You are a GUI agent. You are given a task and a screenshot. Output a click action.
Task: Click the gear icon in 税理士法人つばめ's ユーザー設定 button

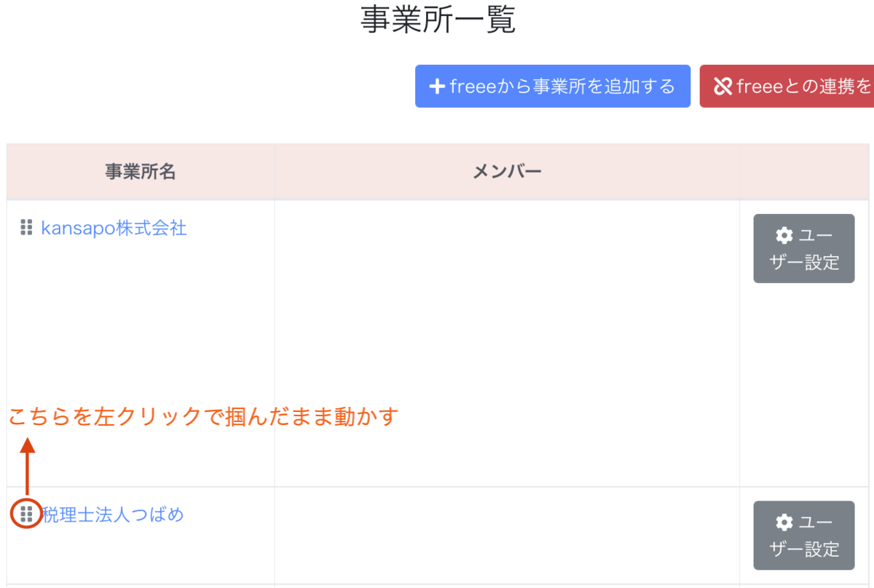784,522
